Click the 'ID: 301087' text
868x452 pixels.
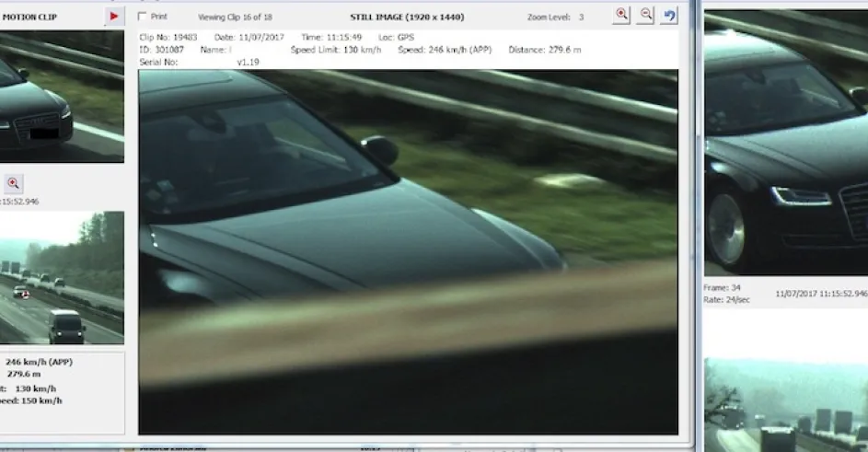[x=162, y=50]
